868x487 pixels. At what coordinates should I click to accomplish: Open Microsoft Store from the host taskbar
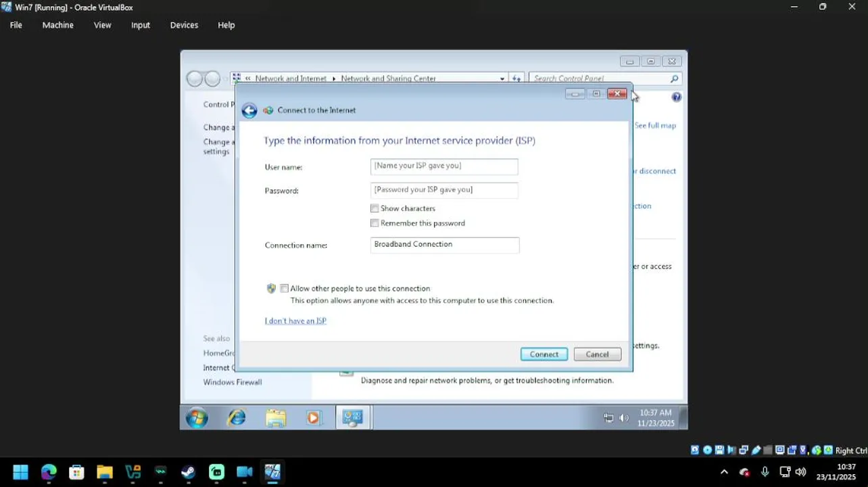pos(76,471)
